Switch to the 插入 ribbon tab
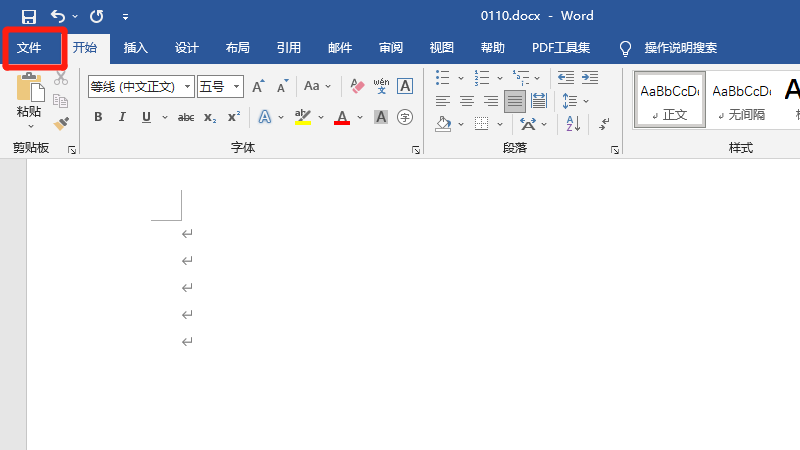 135,48
